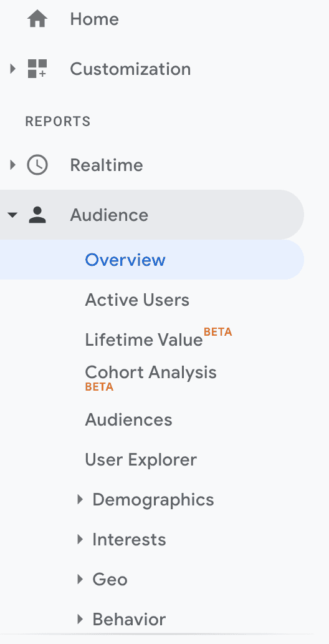Click the Demographics label
Screen dimensions: 329x644
pyautogui.click(x=153, y=499)
